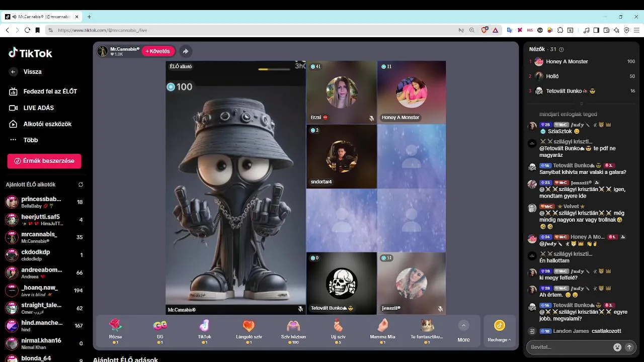Screen dimensions: 644x362
Task: Refresh the Ajánlott ÉLŐ alkotók list
Action: 80,185
